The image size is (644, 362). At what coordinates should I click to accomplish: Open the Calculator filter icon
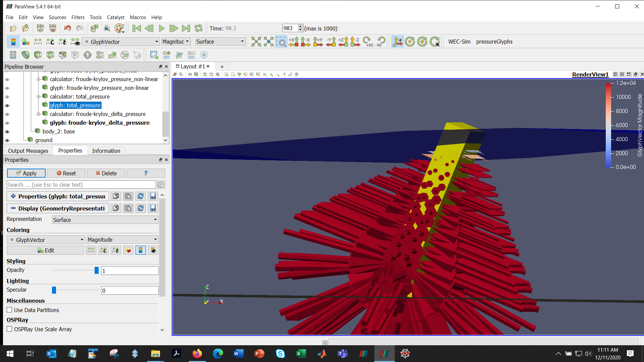click(13, 55)
